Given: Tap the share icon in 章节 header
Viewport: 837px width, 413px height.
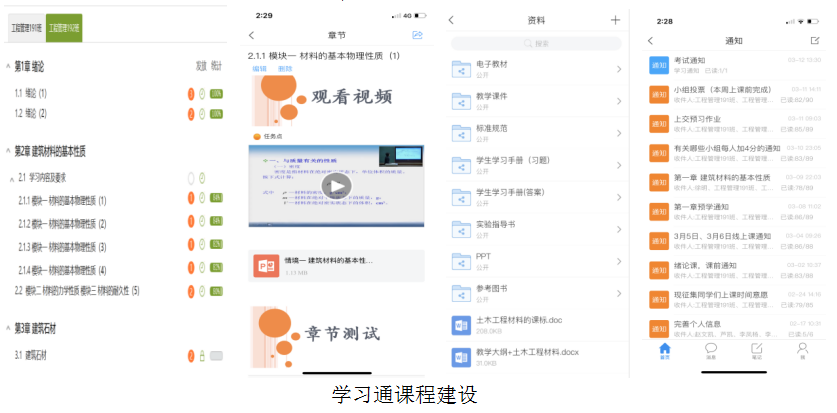Looking at the screenshot, I should 417,36.
